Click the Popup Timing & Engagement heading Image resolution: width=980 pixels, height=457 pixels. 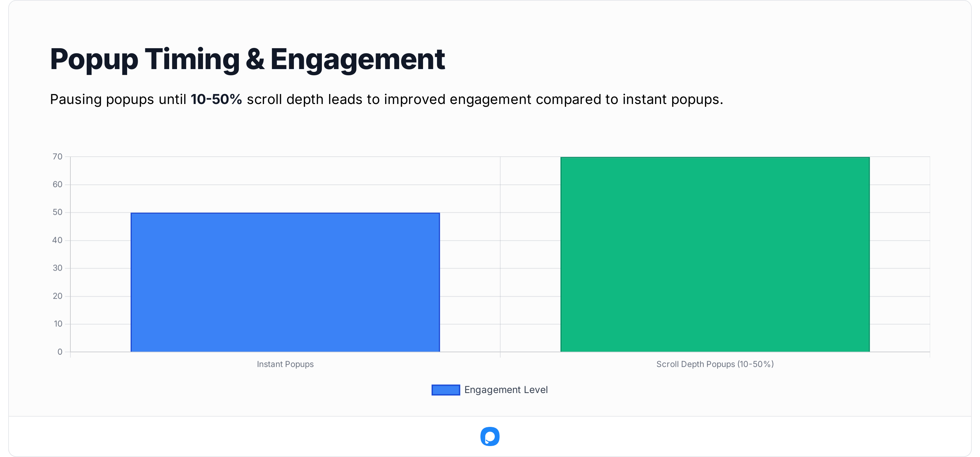tap(247, 59)
